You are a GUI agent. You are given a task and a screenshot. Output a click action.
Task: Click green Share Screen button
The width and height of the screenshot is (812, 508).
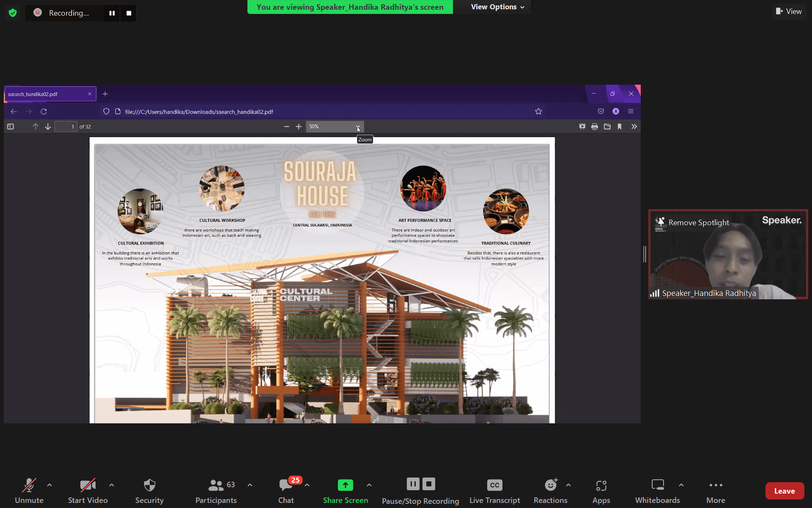pyautogui.click(x=346, y=491)
